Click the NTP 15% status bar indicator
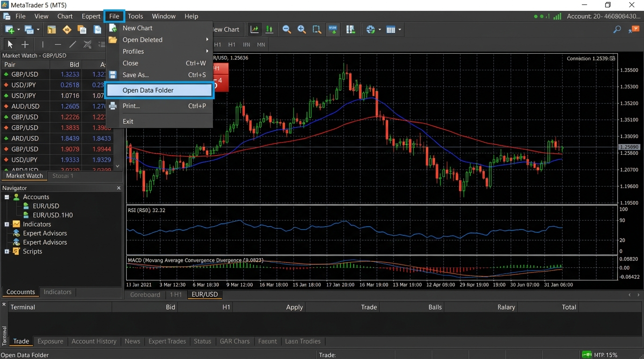The width and height of the screenshot is (644, 359). click(x=600, y=355)
